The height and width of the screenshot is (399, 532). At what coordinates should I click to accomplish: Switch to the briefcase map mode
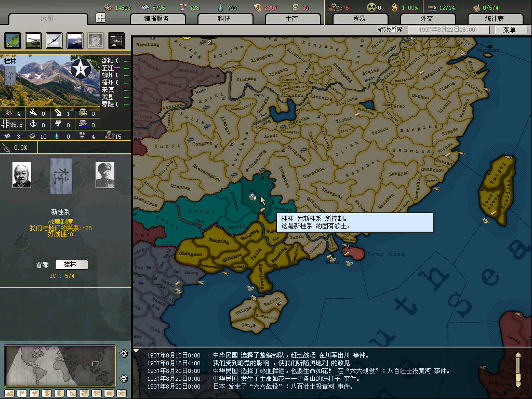pos(109,393)
